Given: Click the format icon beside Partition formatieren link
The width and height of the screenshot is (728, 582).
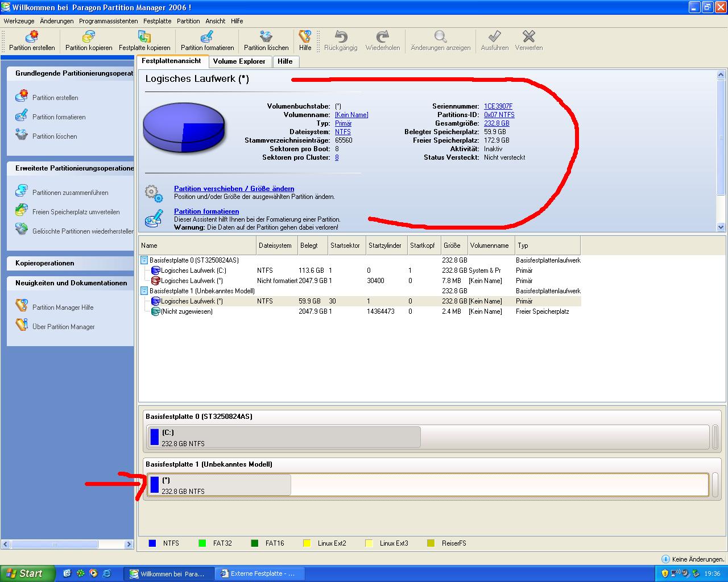Looking at the screenshot, I should tap(154, 217).
